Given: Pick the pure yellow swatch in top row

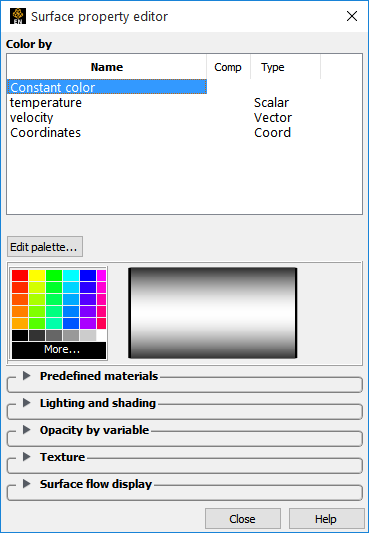Looking at the screenshot, I should [x=37, y=275].
